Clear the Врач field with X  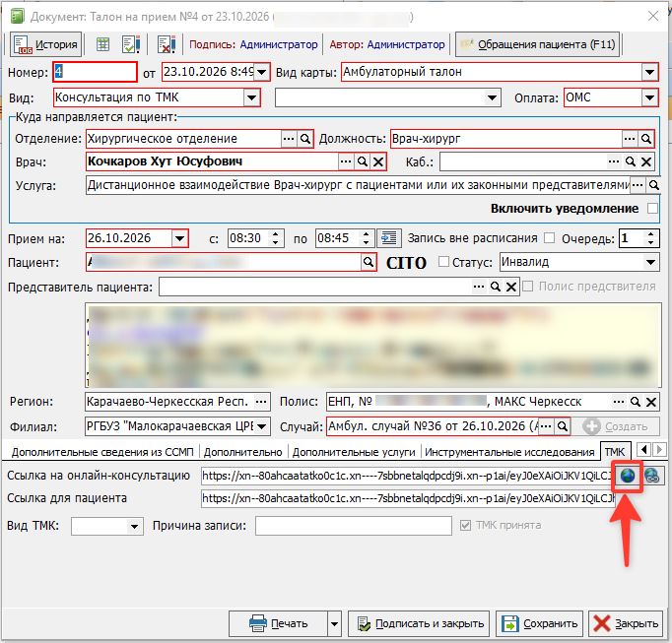pos(378,161)
